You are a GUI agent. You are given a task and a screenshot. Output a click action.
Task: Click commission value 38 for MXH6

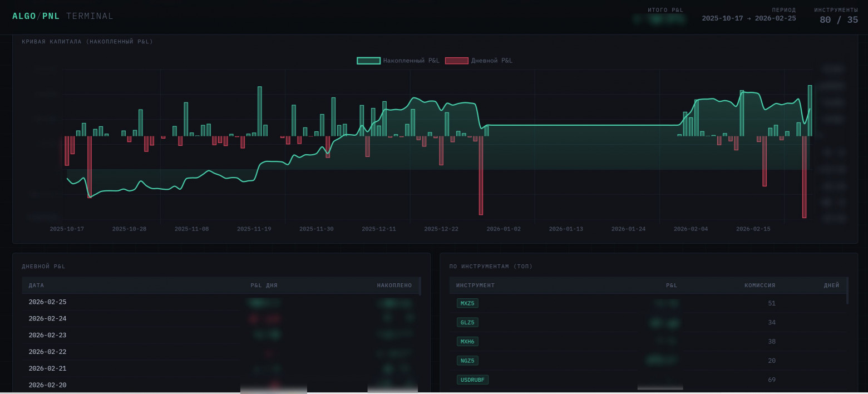pyautogui.click(x=771, y=342)
